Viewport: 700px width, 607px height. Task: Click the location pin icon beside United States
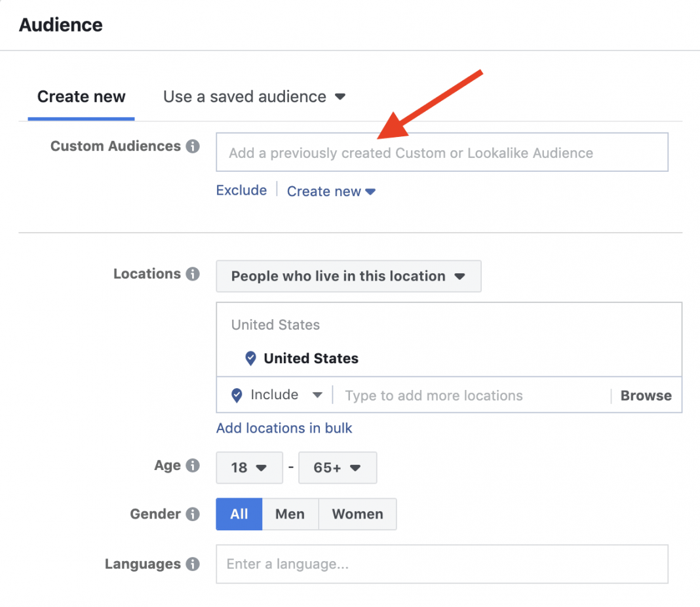coord(250,358)
